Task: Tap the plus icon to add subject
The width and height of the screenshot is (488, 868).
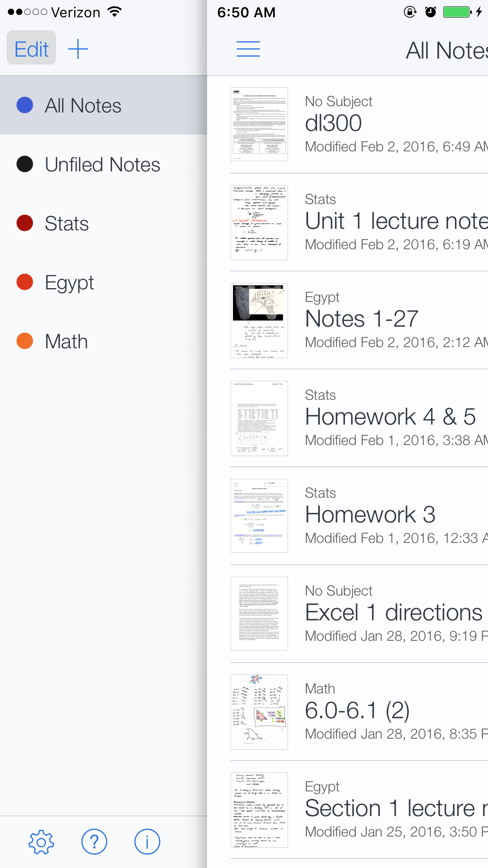Action: [78, 49]
